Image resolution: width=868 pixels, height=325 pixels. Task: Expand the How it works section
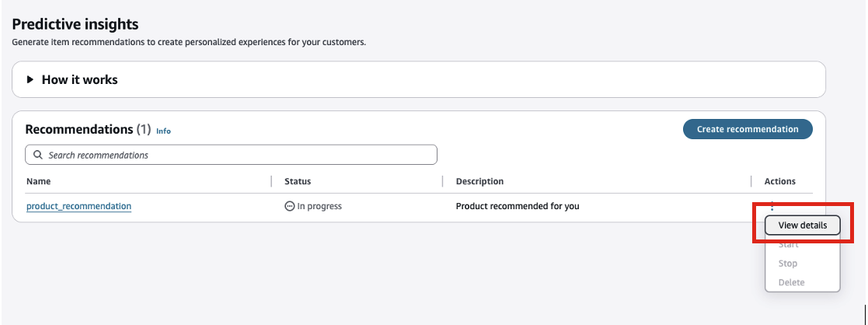pyautogui.click(x=31, y=79)
